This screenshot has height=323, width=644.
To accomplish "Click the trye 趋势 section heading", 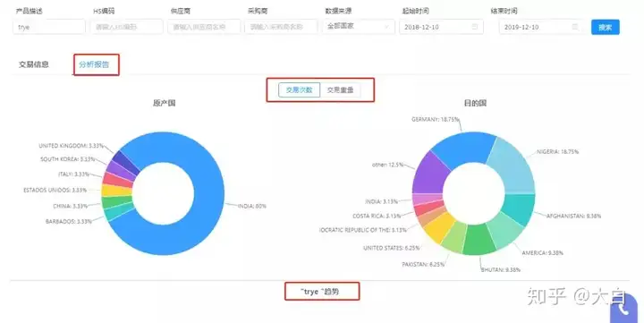I will click(320, 292).
